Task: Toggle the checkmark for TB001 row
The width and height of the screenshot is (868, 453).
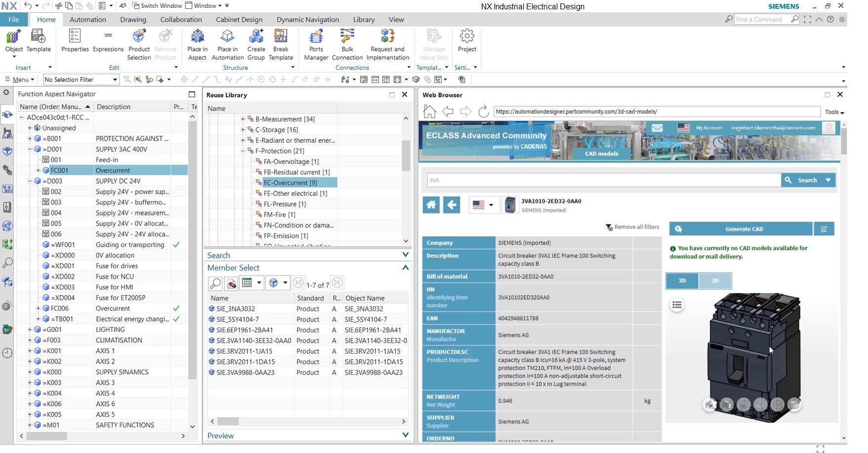Action: tap(176, 319)
